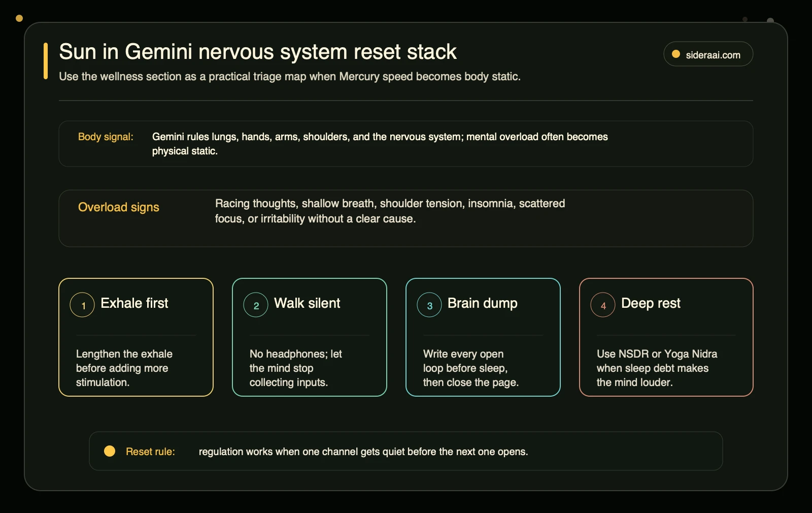Select the Exhale first card heading

(x=134, y=303)
